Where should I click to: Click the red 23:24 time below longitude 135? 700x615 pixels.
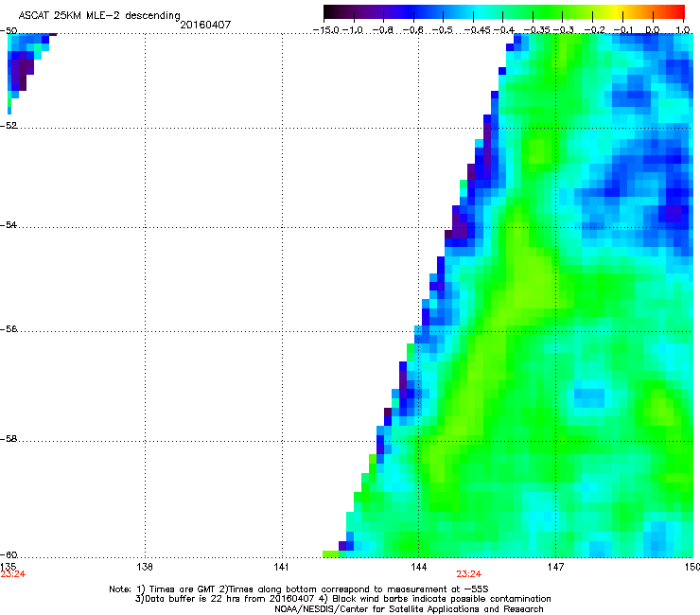13,574
